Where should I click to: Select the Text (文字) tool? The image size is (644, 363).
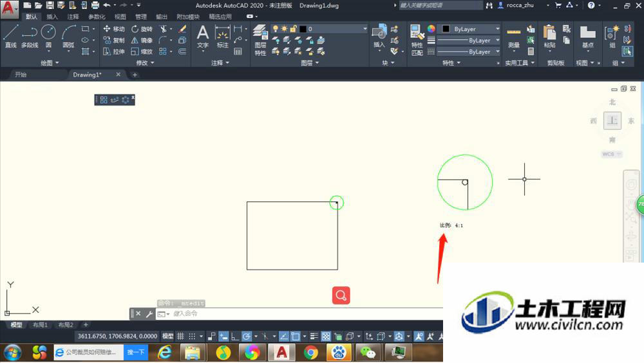click(x=202, y=37)
